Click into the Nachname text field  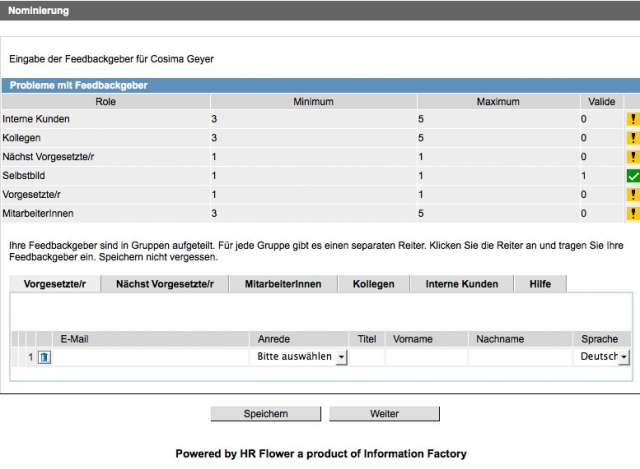[519, 357]
